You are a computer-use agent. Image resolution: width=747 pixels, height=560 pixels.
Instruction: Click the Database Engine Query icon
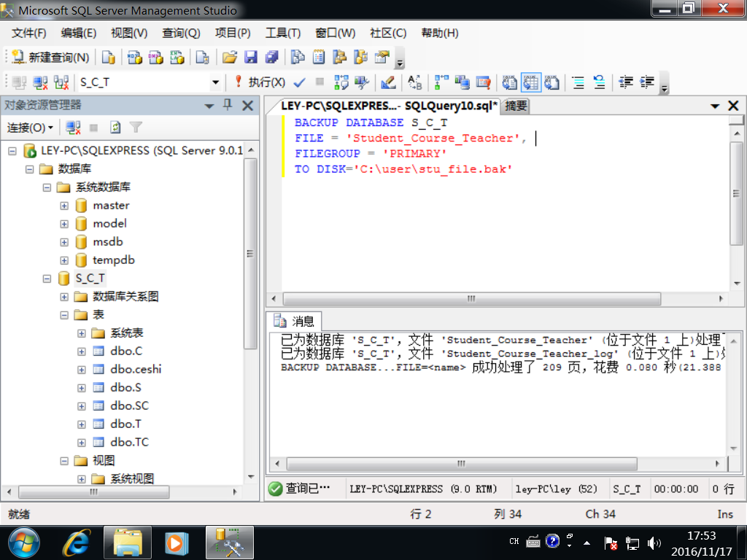coord(109,58)
